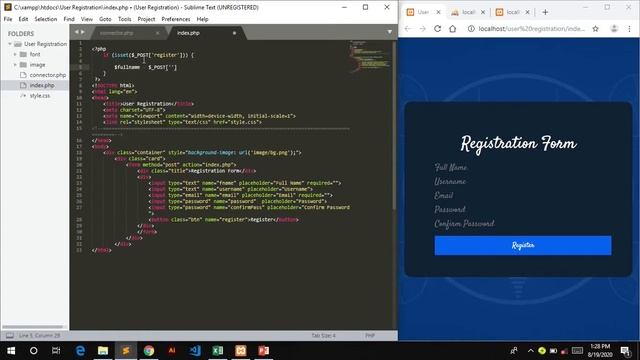Open the View menu

[x=87, y=19]
